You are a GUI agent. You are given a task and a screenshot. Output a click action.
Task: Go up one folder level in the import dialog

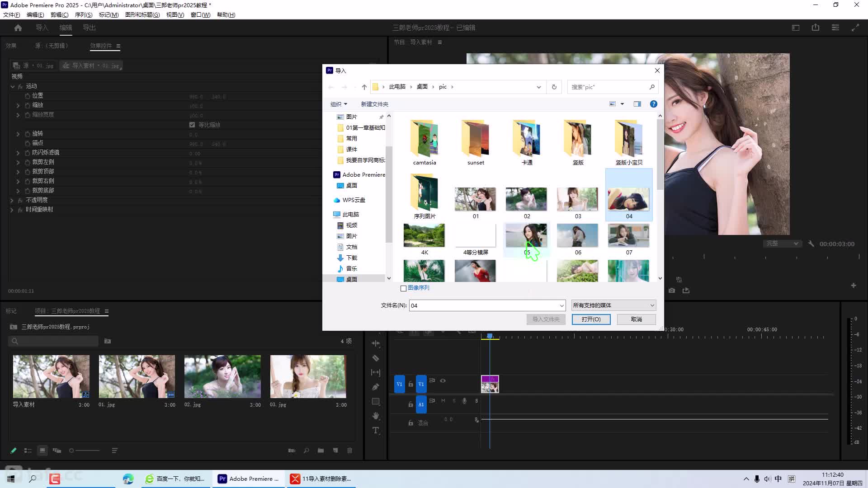tap(364, 87)
